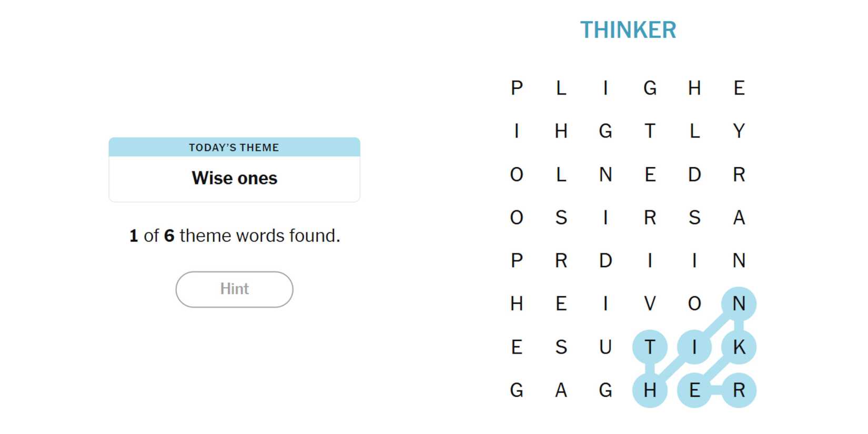Select the highlighted letter R

pos(739,390)
